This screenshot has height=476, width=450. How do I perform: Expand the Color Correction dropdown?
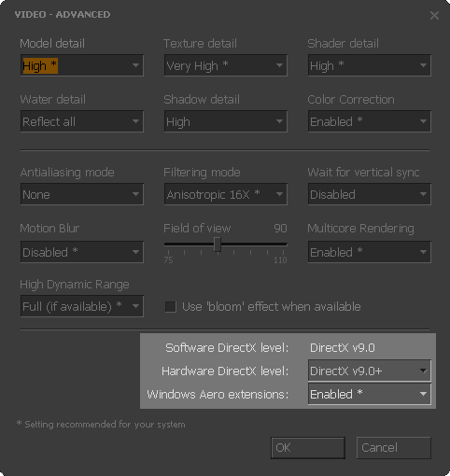point(370,121)
